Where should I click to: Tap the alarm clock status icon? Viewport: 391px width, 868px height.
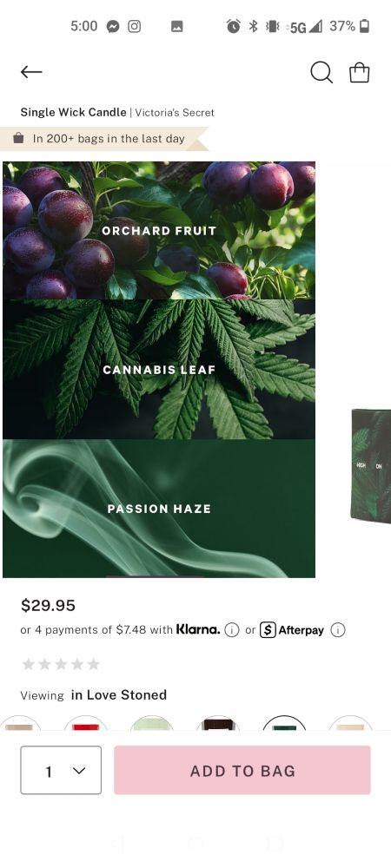[x=233, y=26]
